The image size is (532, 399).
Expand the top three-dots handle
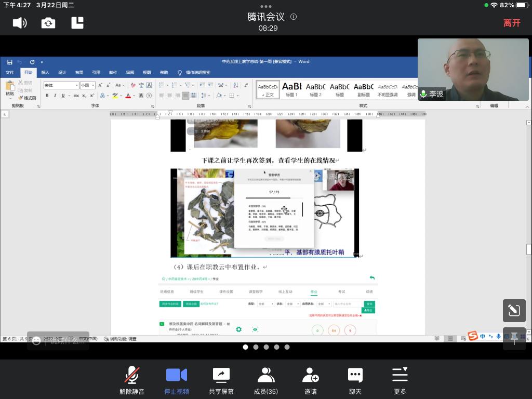pos(266,6)
